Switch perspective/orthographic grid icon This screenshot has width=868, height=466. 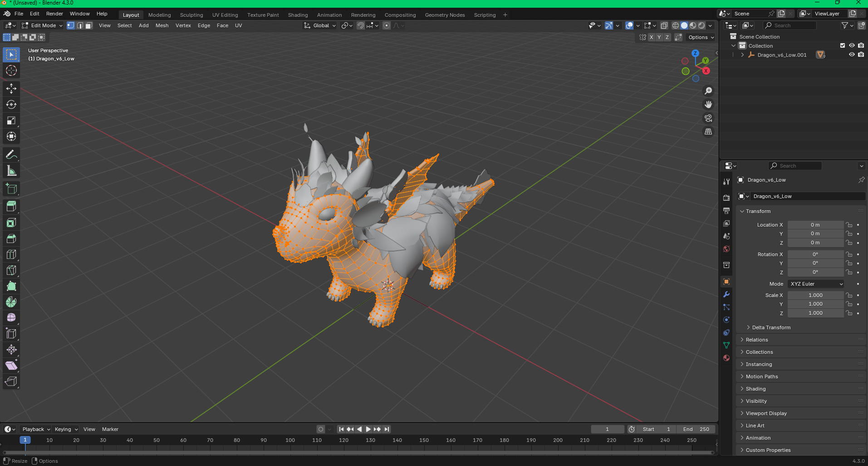[708, 132]
